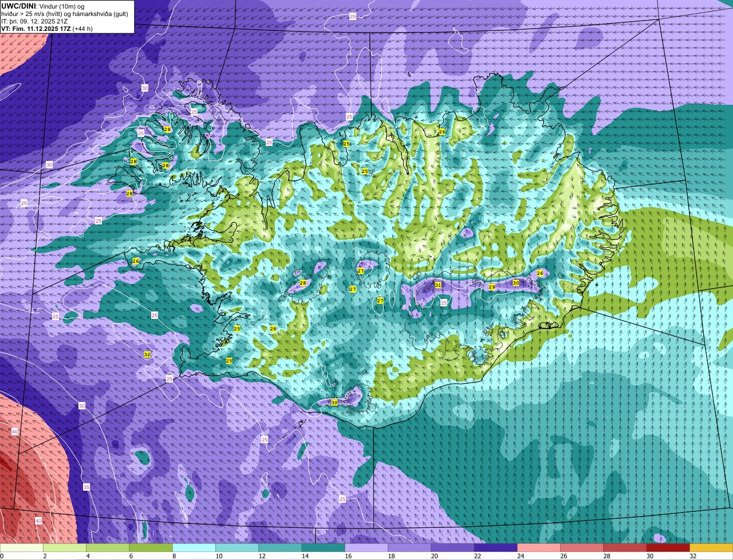The width and height of the screenshot is (733, 560).
Task: Click the 4–6 m/s green legend swatch
Action: click(x=108, y=547)
